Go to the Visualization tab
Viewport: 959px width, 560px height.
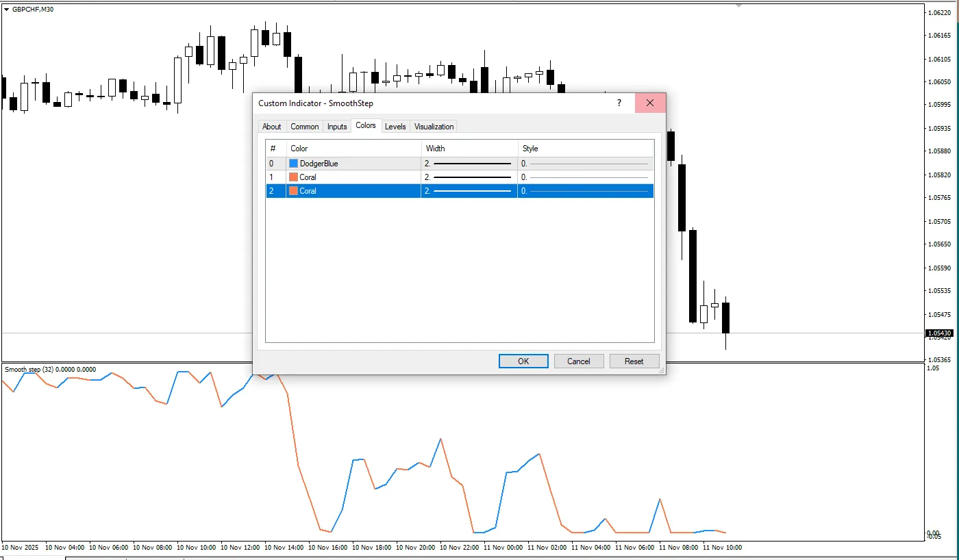click(434, 127)
